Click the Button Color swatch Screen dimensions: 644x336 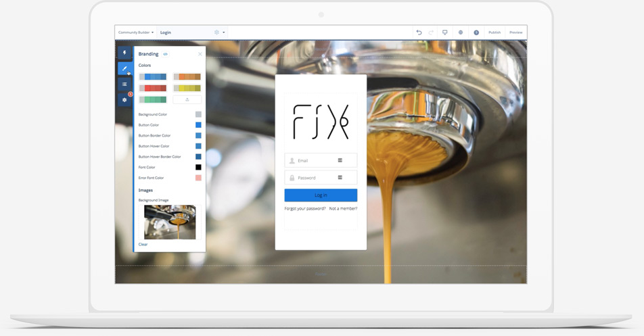(x=198, y=125)
